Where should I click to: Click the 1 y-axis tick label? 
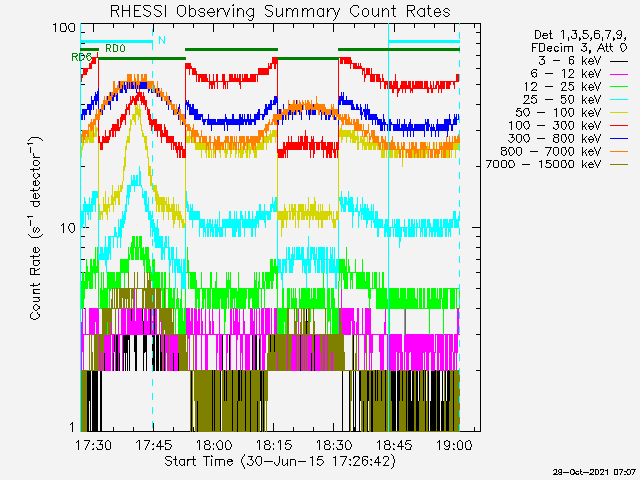[72, 427]
